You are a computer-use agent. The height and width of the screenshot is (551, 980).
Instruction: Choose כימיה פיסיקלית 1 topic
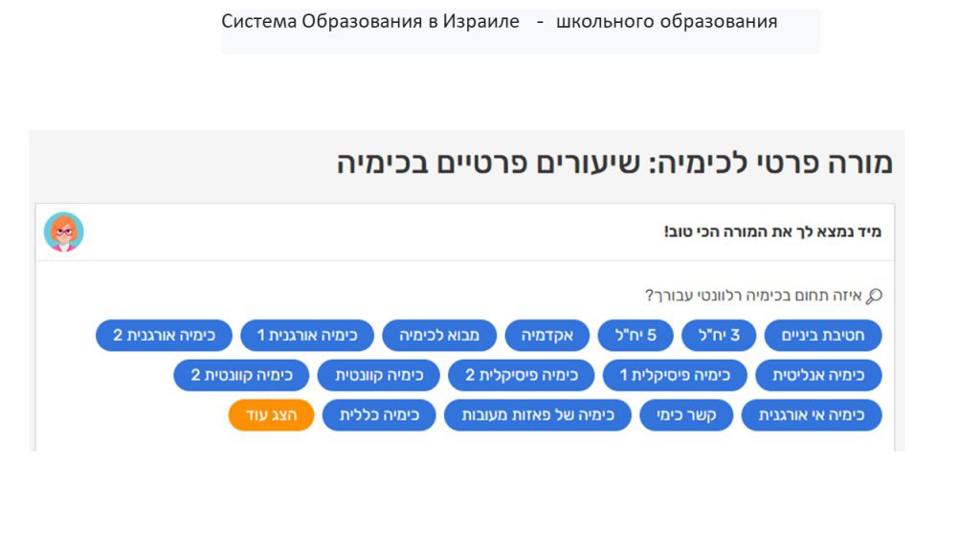click(675, 376)
